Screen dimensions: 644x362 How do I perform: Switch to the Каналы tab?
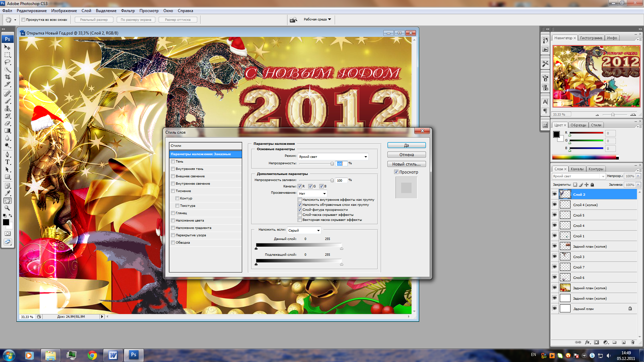point(577,169)
